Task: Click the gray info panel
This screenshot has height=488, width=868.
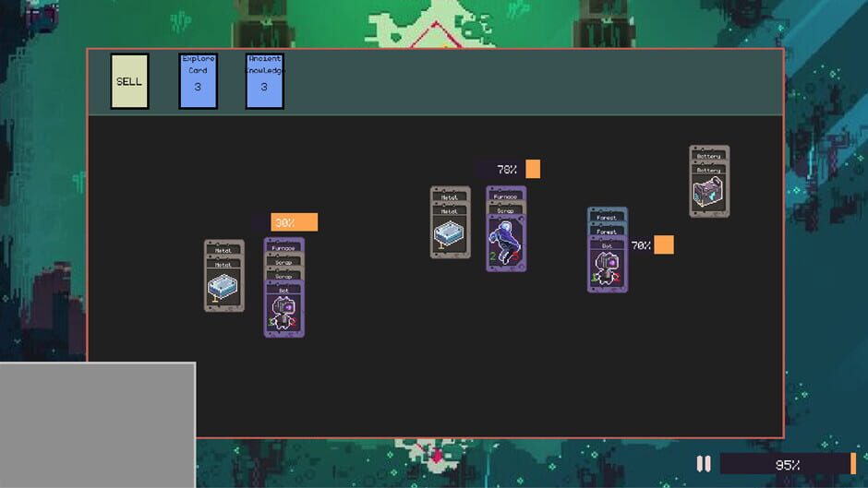Action: 98,425
